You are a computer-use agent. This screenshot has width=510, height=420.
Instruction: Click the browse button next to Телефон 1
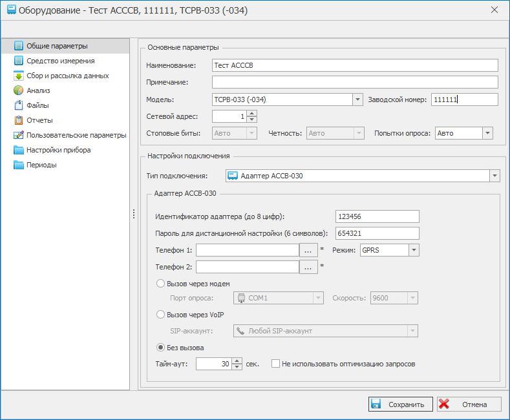(x=308, y=250)
